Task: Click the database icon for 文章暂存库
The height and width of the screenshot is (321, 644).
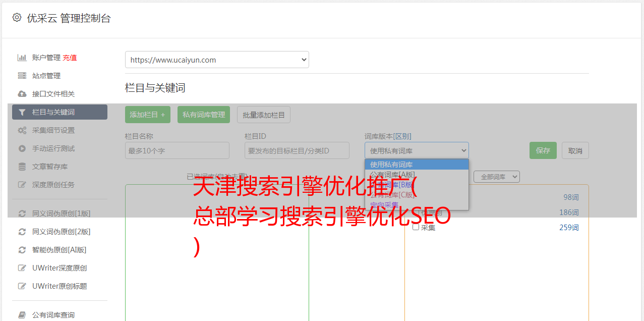Action: tap(22, 167)
